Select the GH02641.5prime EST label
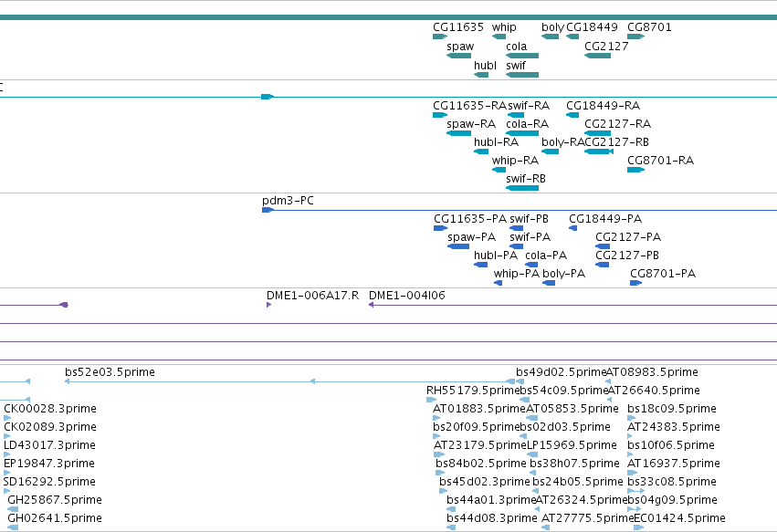Viewport: 777px width, 532px height. [55, 518]
